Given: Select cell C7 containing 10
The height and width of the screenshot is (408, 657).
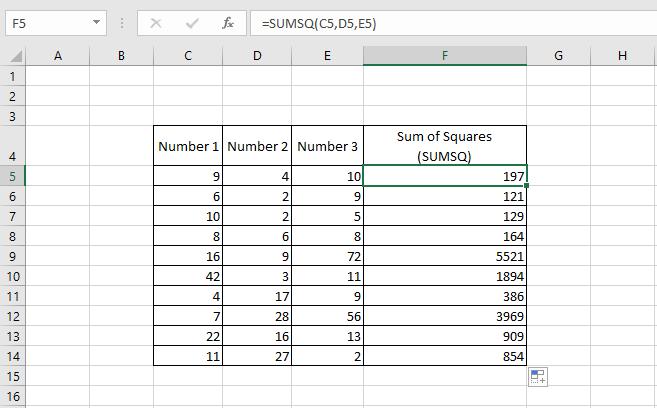Looking at the screenshot, I should click(x=188, y=216).
